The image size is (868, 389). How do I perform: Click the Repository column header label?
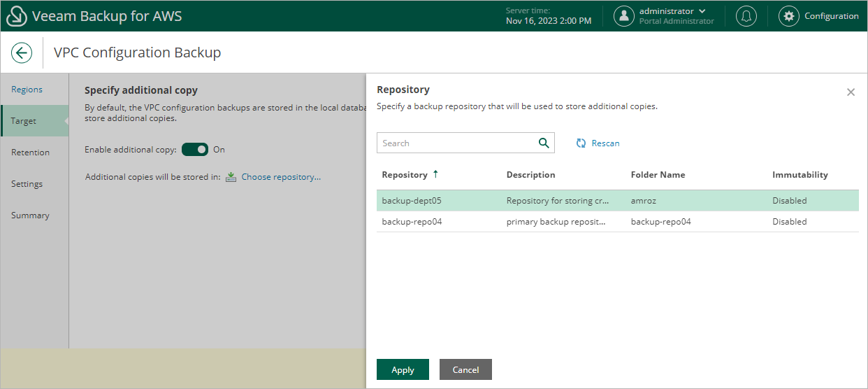click(x=404, y=174)
